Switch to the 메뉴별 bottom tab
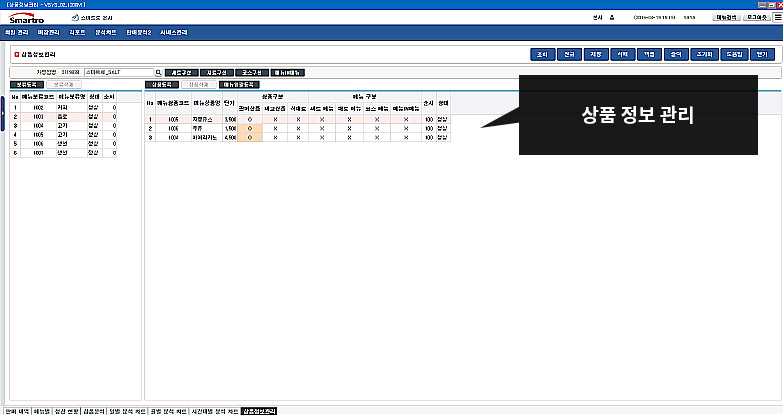 pos(42,411)
